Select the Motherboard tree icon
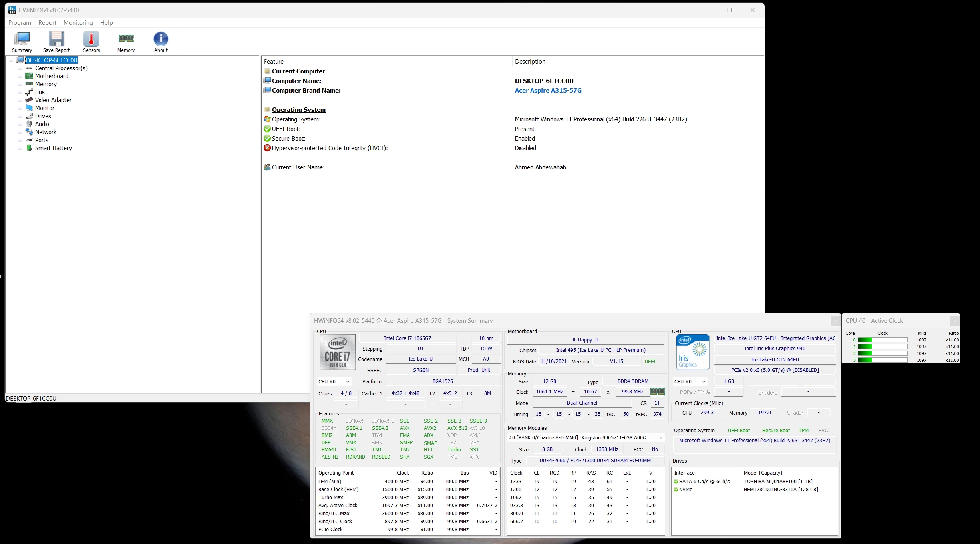This screenshot has width=980, height=544. click(29, 76)
